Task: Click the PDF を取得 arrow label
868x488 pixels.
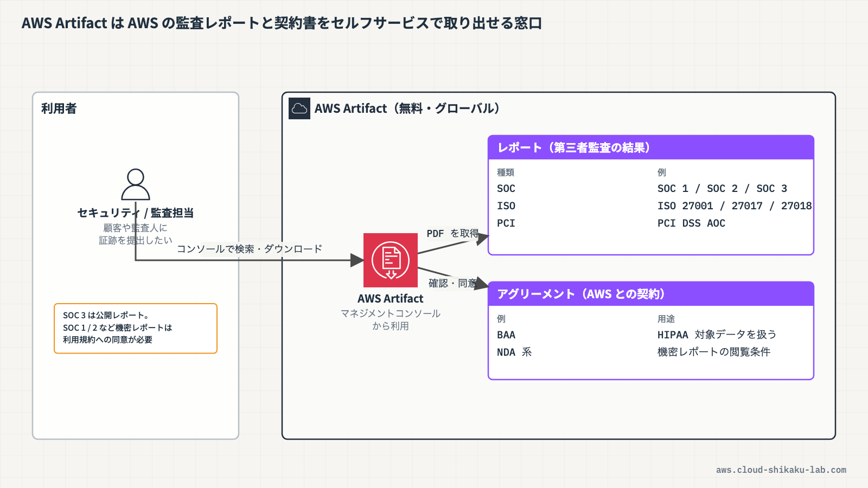Action: pos(452,234)
